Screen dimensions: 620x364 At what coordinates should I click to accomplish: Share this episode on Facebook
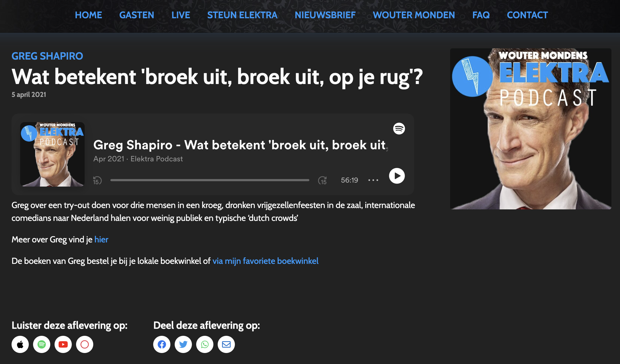[162, 344]
